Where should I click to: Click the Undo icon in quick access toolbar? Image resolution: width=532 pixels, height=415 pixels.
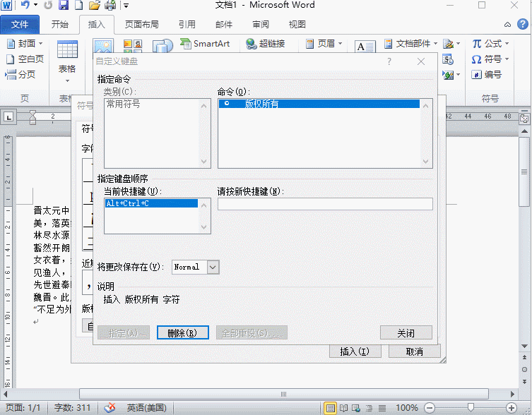(25, 5)
